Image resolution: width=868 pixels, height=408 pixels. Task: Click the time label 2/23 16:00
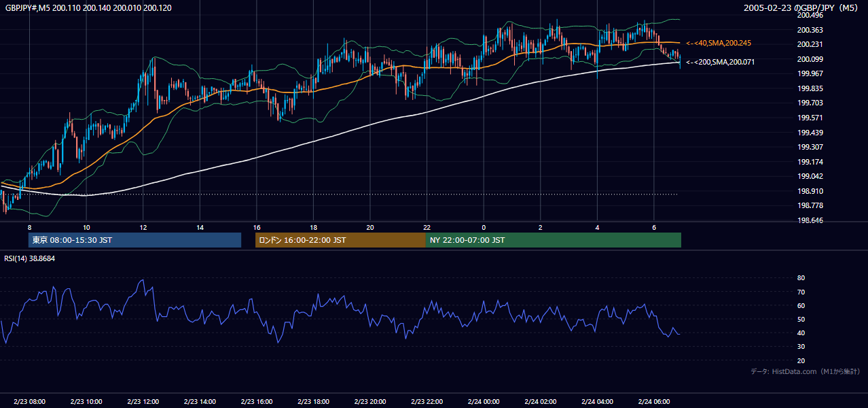click(x=256, y=401)
